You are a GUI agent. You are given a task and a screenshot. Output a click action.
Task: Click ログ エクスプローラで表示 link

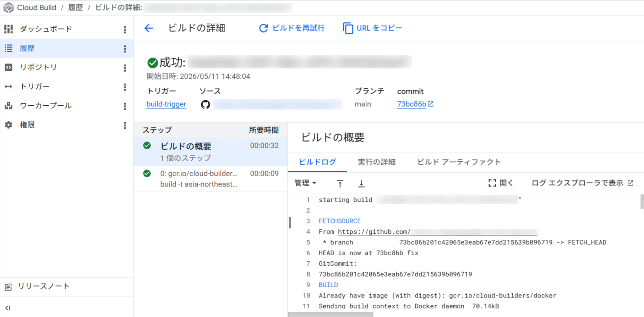click(x=582, y=183)
